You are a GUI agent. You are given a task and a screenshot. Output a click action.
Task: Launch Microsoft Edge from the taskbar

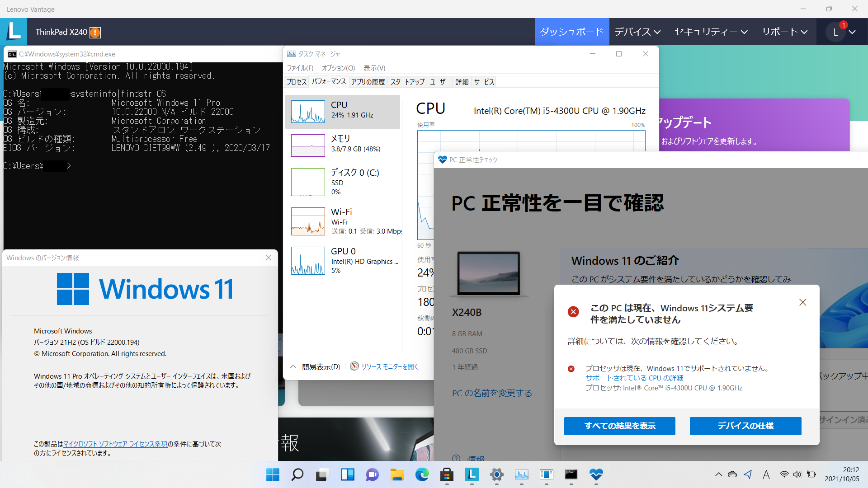pos(422,474)
